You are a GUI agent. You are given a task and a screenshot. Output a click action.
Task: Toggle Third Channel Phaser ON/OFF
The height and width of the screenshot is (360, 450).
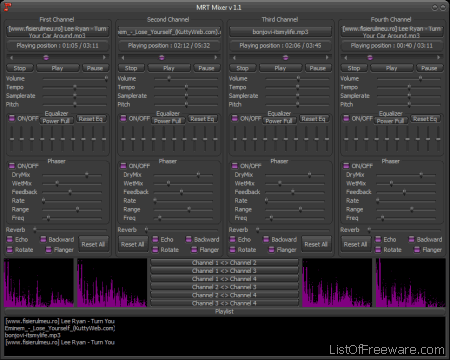click(x=235, y=166)
